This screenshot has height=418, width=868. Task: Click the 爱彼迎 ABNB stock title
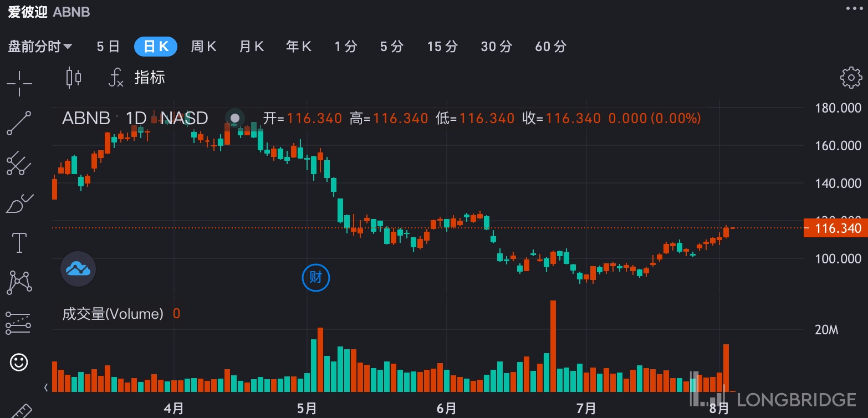coord(49,12)
